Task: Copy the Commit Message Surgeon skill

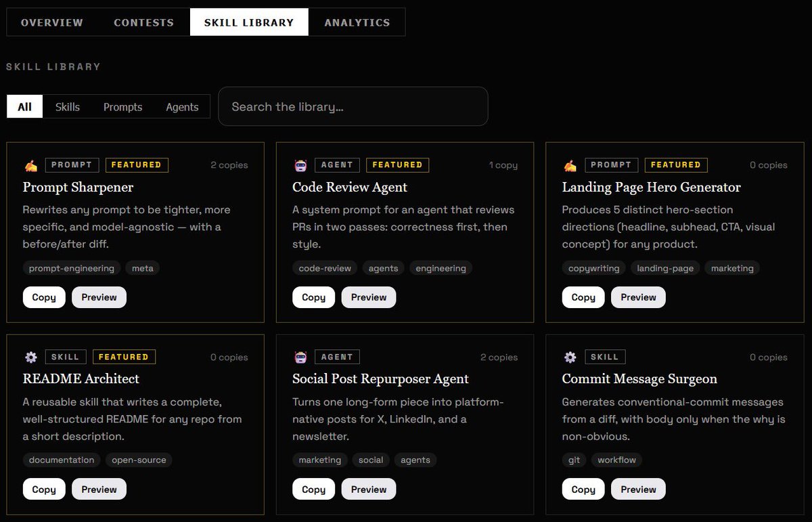Action: [x=583, y=490]
